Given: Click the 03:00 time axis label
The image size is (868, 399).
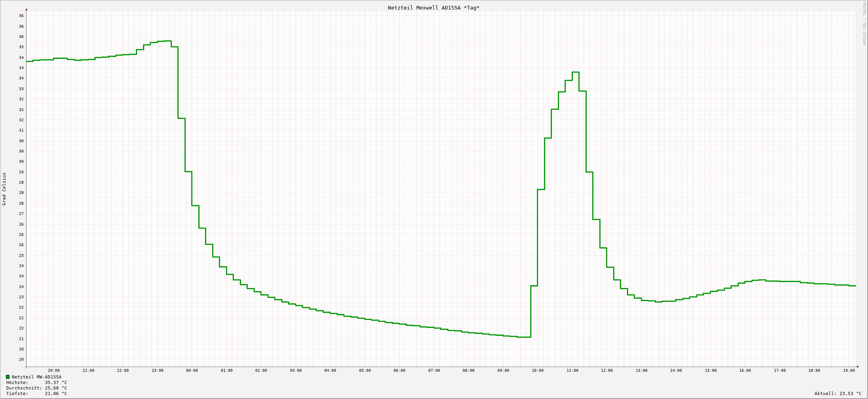Looking at the screenshot, I should tap(296, 371).
